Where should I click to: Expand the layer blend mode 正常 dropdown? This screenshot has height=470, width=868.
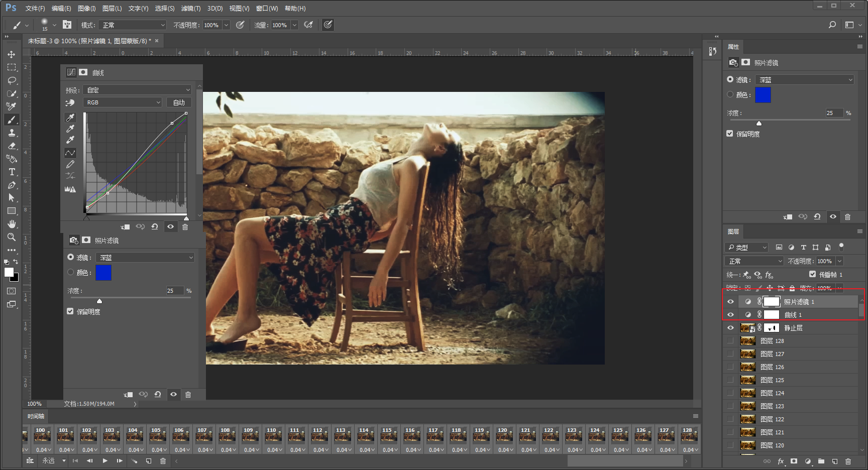click(754, 261)
